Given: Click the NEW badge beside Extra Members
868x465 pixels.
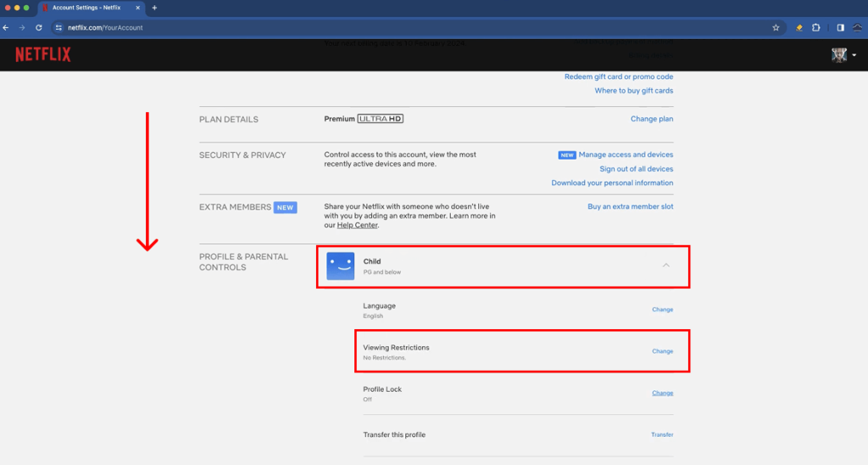Looking at the screenshot, I should pyautogui.click(x=285, y=207).
